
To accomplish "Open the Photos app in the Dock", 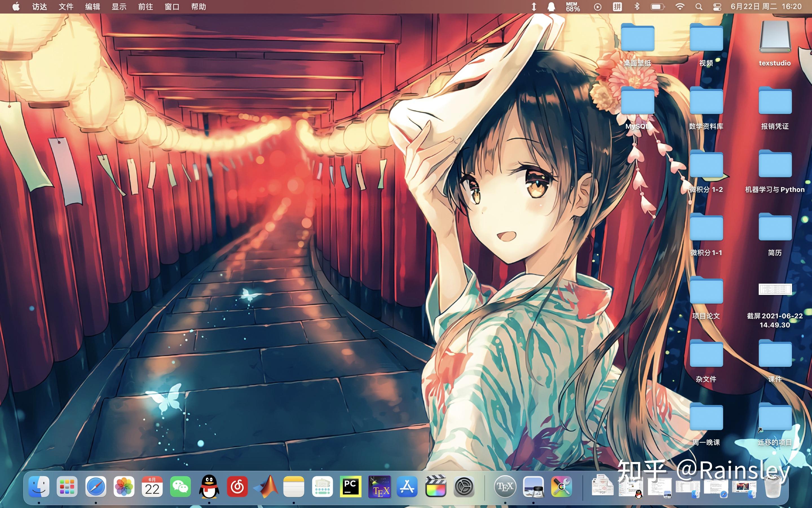I will pyautogui.click(x=124, y=486).
